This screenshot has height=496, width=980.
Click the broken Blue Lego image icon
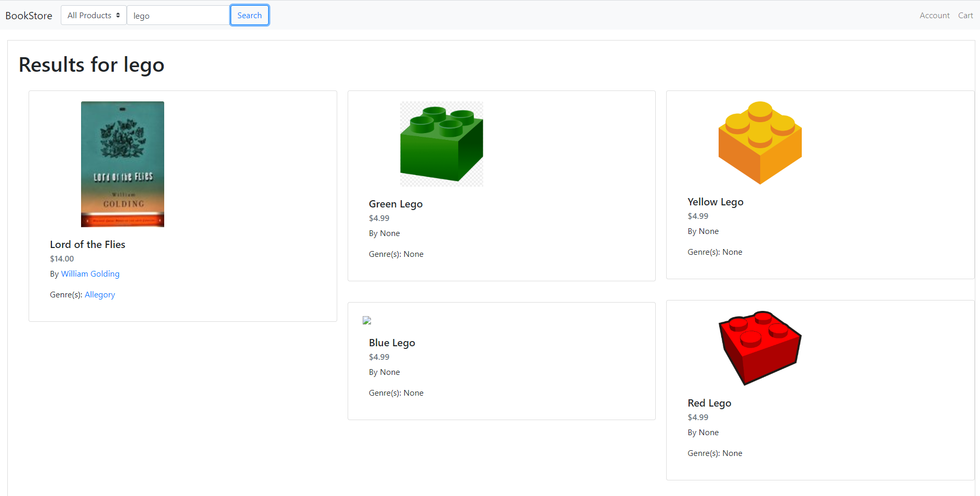tap(367, 320)
